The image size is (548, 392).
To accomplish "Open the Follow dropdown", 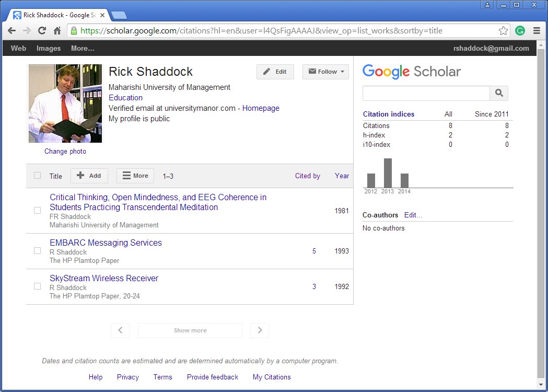I will [x=326, y=72].
